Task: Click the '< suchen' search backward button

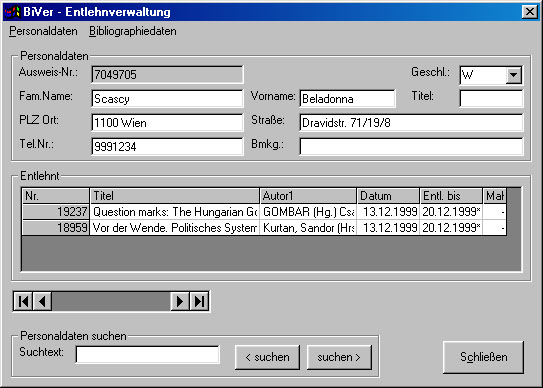Action: pos(267,357)
